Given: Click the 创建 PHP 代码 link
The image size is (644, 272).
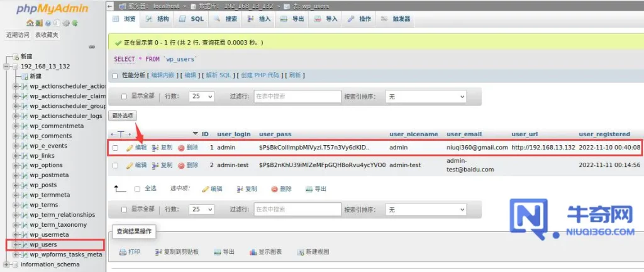Looking at the screenshot, I should [x=260, y=75].
